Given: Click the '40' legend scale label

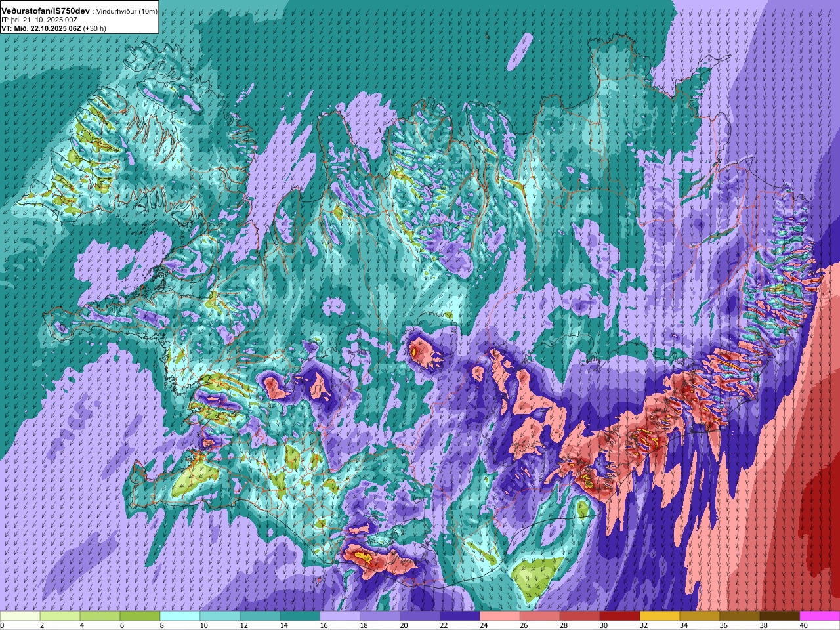Looking at the screenshot, I should pos(805,625).
